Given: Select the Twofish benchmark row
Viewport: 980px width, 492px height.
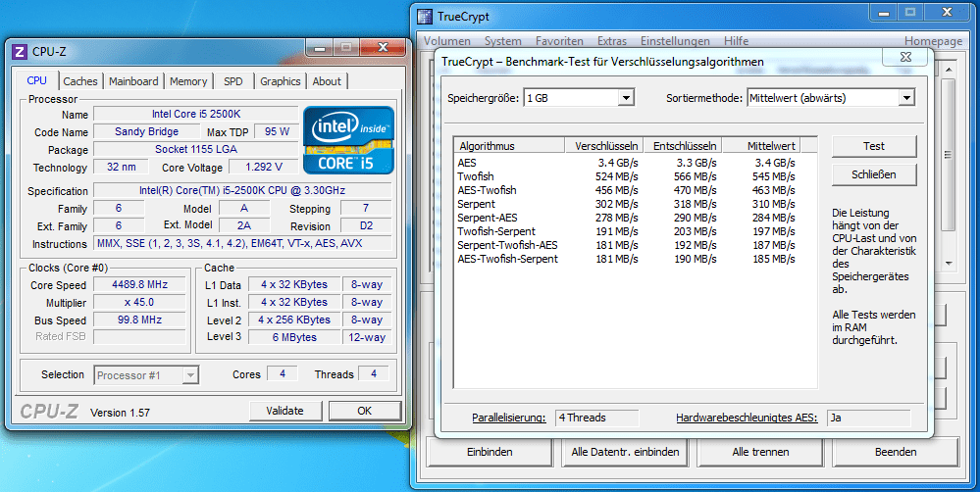Looking at the screenshot, I should [x=628, y=176].
